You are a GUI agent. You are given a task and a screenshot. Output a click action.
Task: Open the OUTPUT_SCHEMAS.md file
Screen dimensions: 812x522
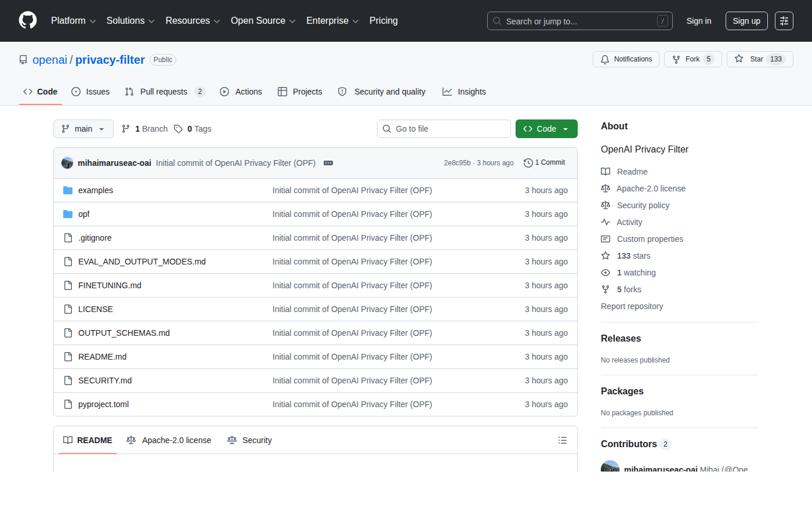click(x=124, y=333)
